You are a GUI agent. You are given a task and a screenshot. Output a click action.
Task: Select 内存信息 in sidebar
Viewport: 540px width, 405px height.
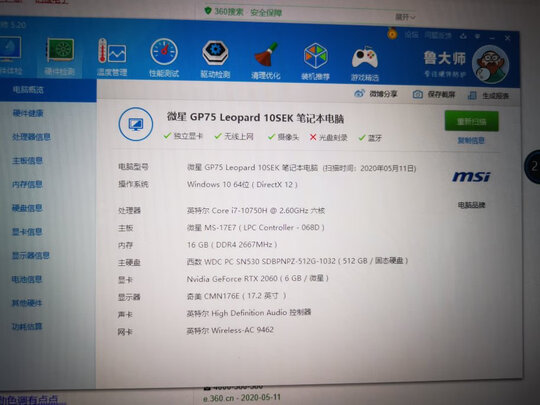[x=28, y=184]
